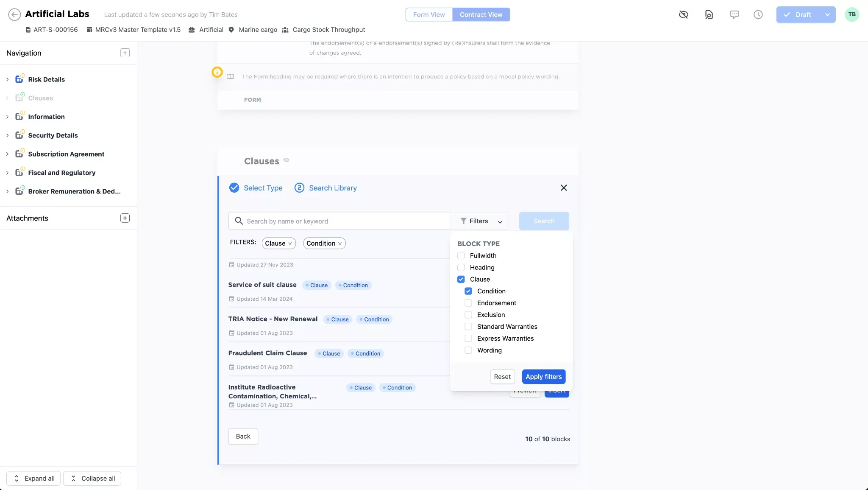Click the yellow info badge beside Form note
The width and height of the screenshot is (868, 490).
tap(217, 72)
